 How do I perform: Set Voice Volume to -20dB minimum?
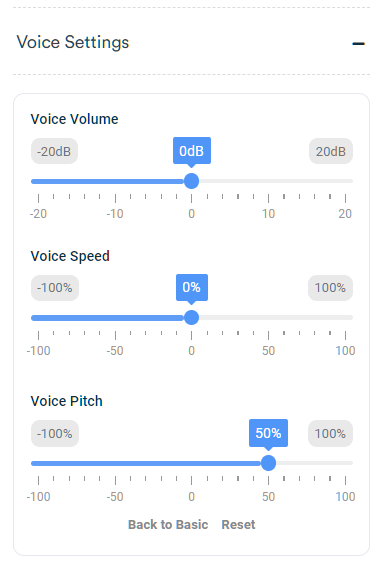coord(54,151)
